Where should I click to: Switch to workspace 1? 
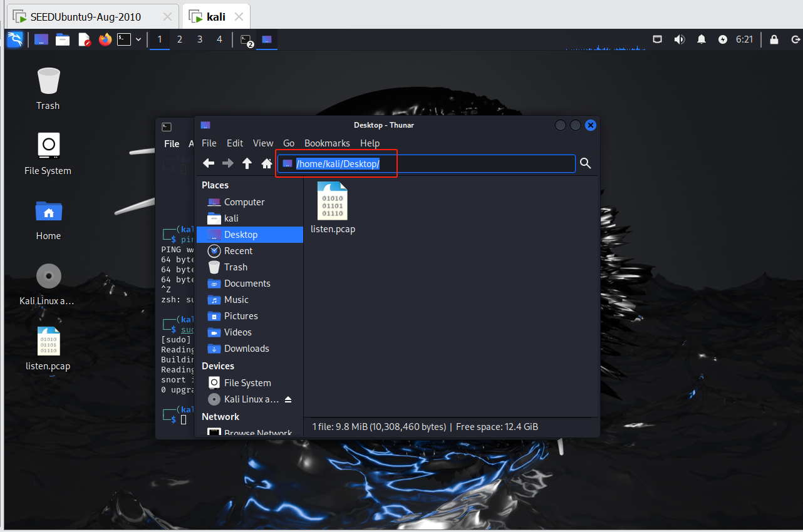[x=160, y=39]
